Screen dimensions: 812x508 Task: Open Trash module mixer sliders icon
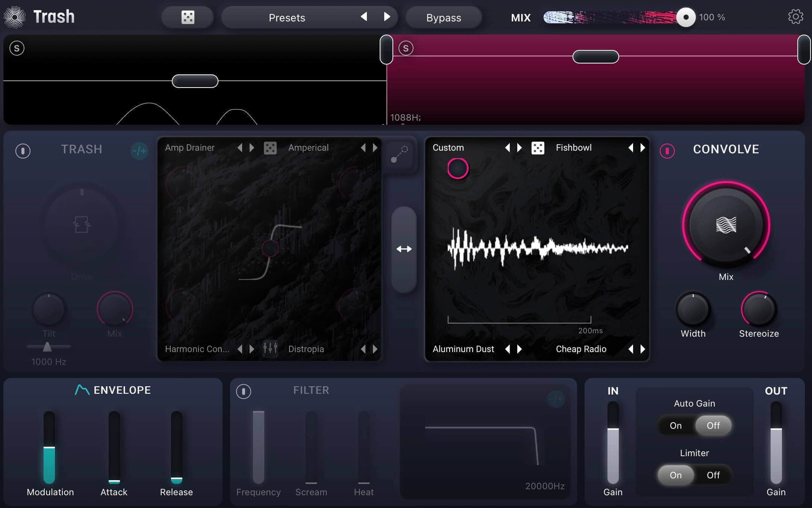[270, 349]
